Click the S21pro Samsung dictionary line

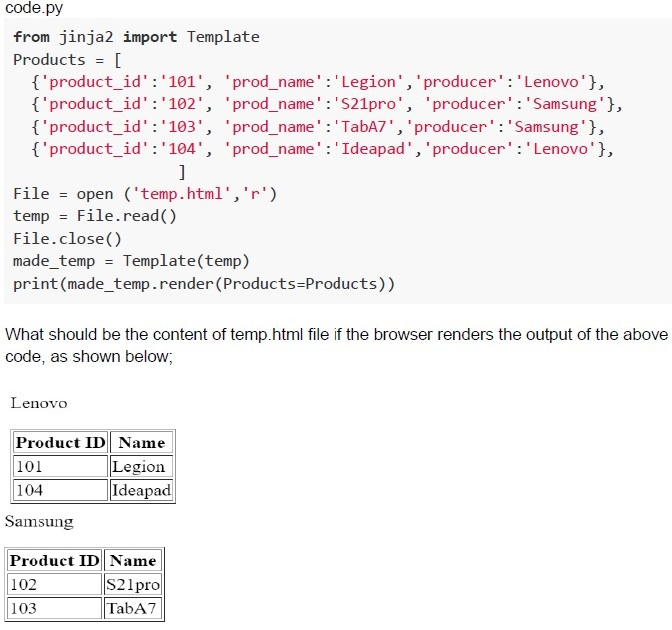point(327,104)
